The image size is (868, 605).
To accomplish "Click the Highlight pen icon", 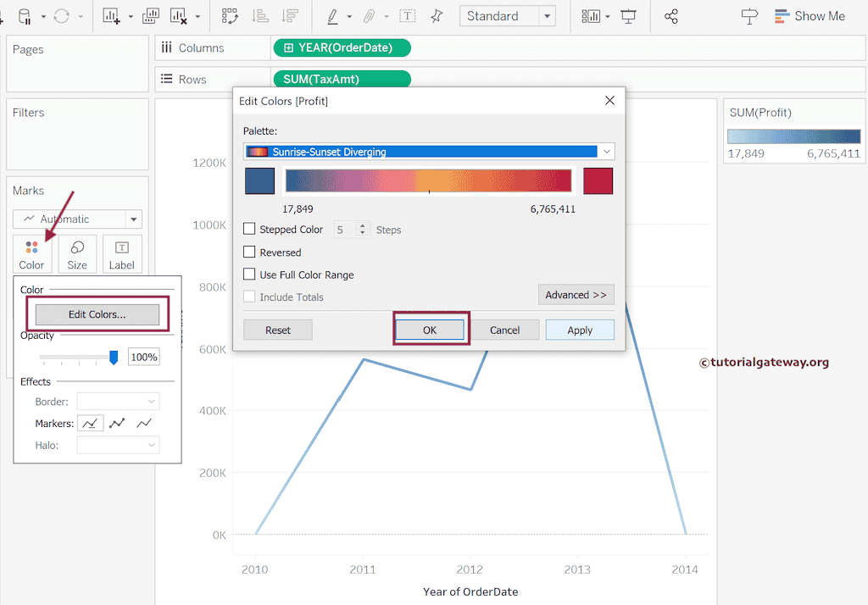I will pos(332,17).
